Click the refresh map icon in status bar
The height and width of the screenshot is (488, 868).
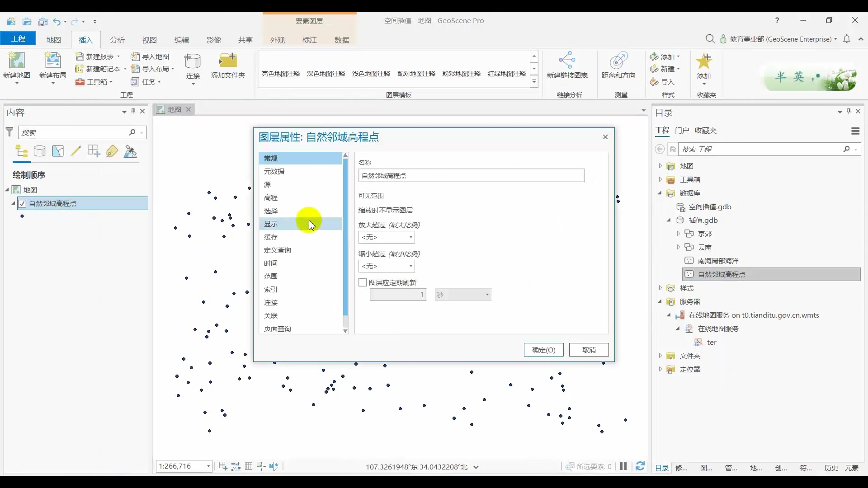click(640, 466)
